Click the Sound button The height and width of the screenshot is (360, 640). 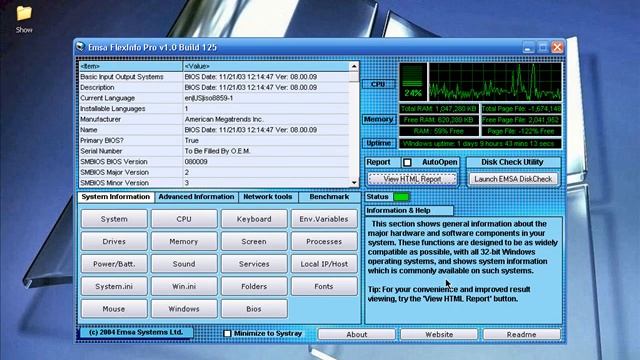tap(184, 264)
